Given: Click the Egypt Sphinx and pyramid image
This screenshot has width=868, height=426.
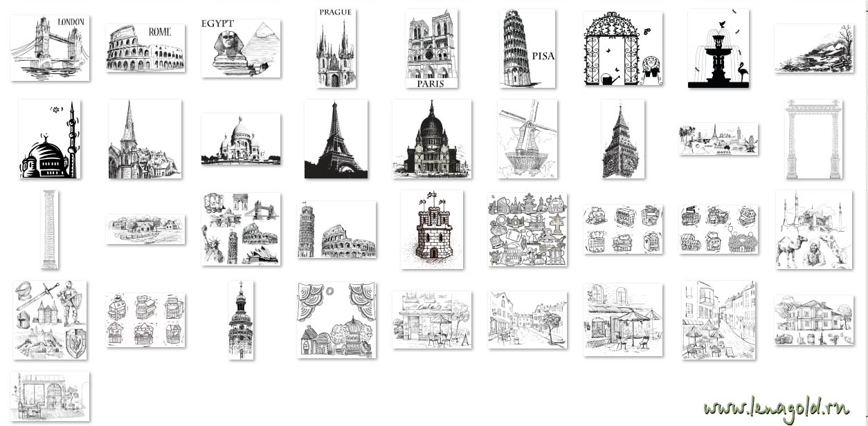Looking at the screenshot, I should (x=241, y=48).
